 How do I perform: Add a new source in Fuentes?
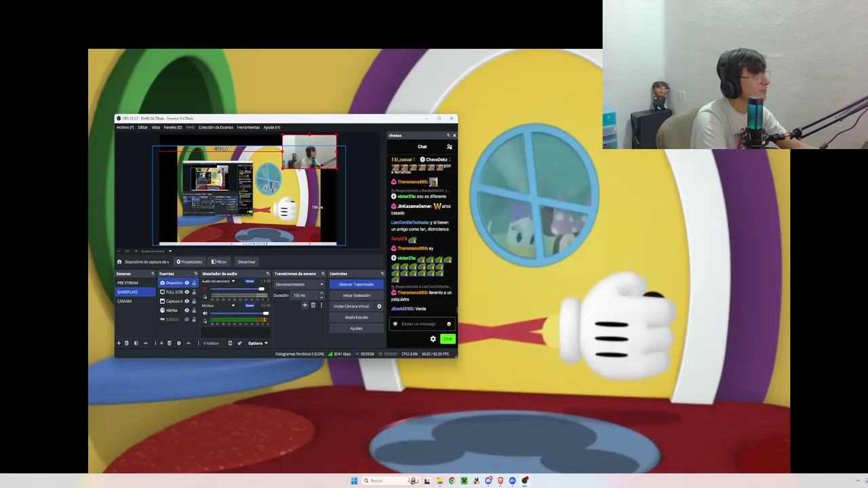(x=161, y=343)
